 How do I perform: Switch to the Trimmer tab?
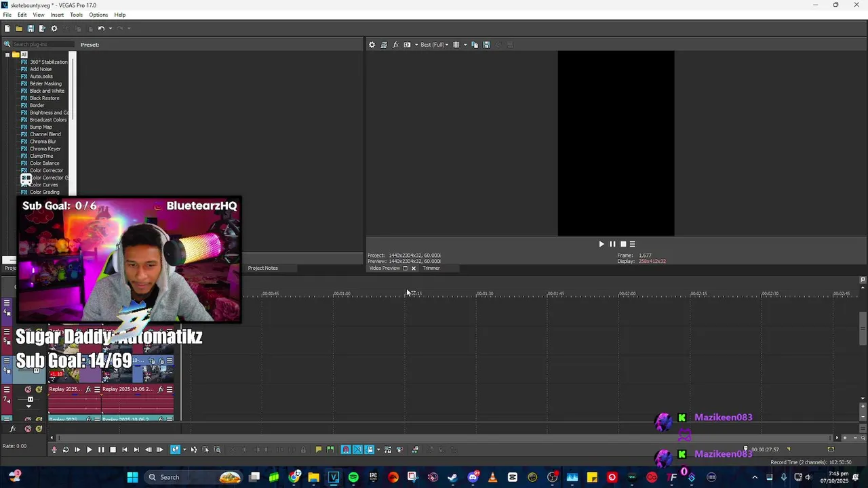coord(431,268)
